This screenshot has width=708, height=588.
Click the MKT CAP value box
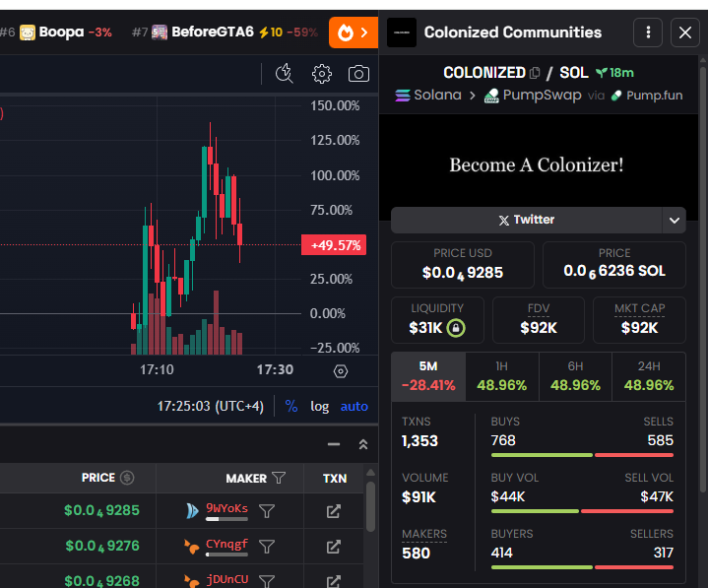click(x=639, y=320)
